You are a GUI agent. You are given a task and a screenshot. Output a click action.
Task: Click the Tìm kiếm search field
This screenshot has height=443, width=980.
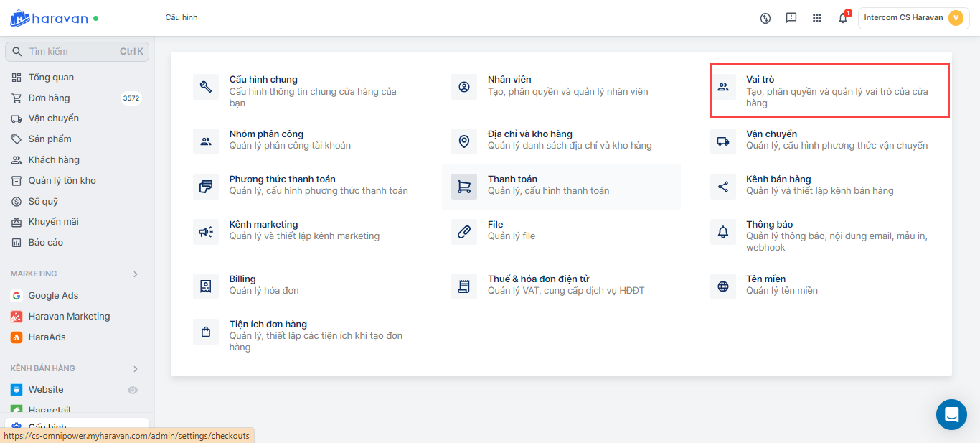(72, 52)
